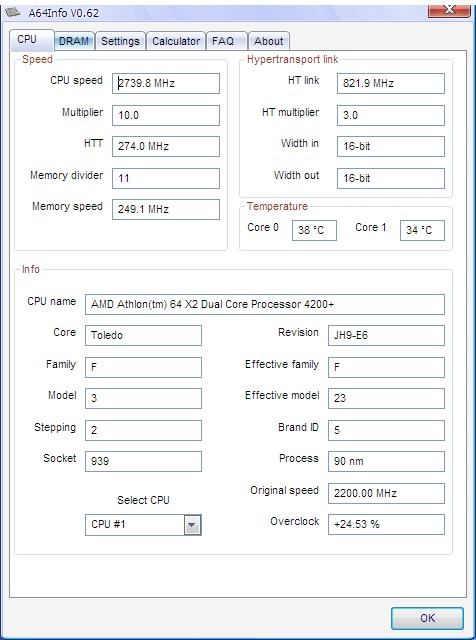Click the Revision field JH9-E6
476x640 pixels.
click(386, 336)
